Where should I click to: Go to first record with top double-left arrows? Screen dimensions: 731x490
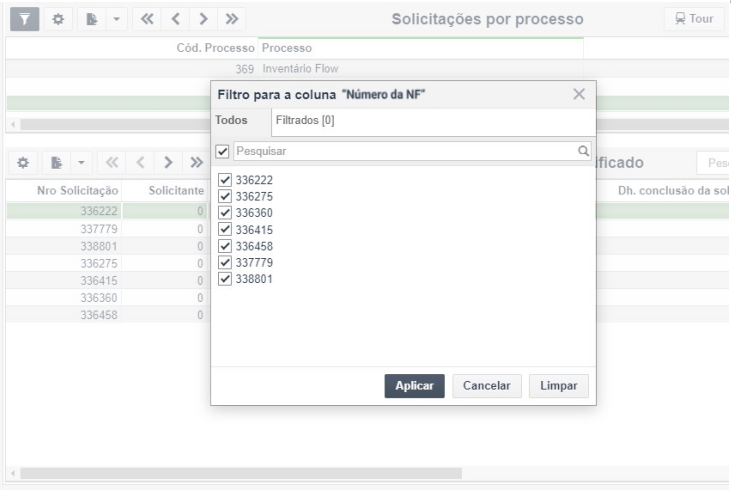[x=147, y=19]
